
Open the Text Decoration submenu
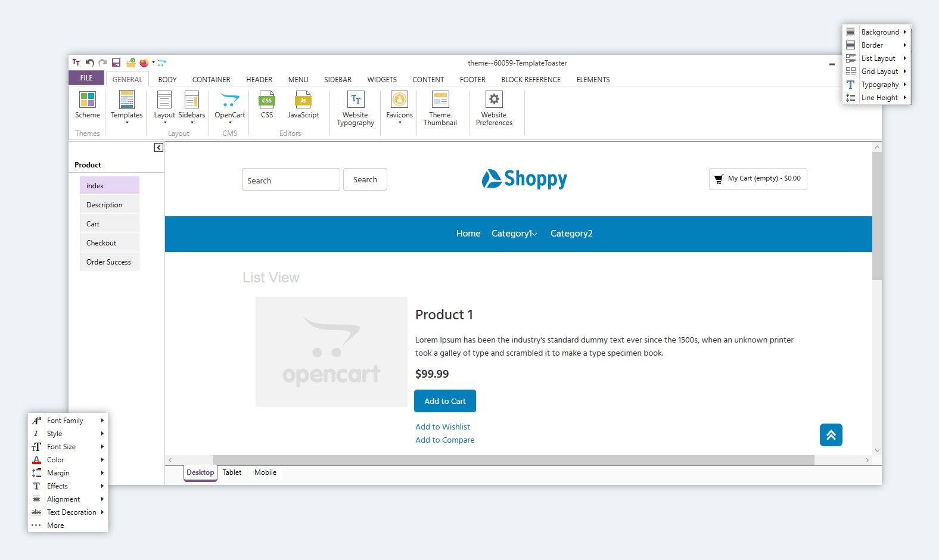[68, 512]
